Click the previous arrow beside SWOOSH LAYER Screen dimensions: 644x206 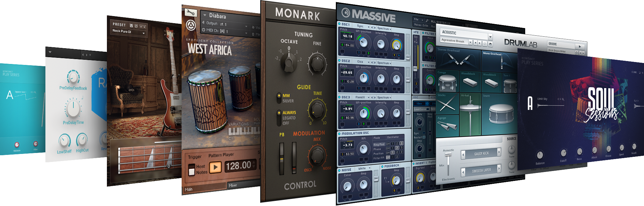click(463, 172)
